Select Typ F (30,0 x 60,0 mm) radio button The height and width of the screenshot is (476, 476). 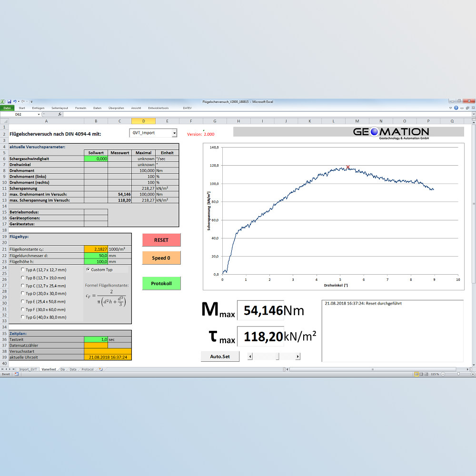[x=23, y=309]
